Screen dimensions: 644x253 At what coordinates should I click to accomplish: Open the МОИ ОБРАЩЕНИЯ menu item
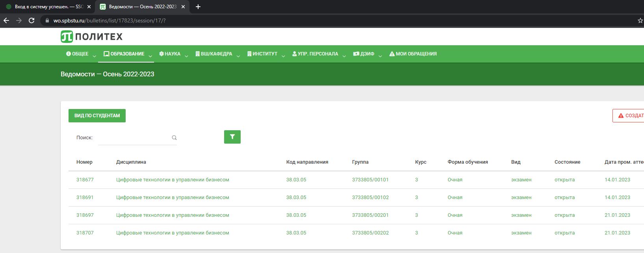tap(413, 54)
